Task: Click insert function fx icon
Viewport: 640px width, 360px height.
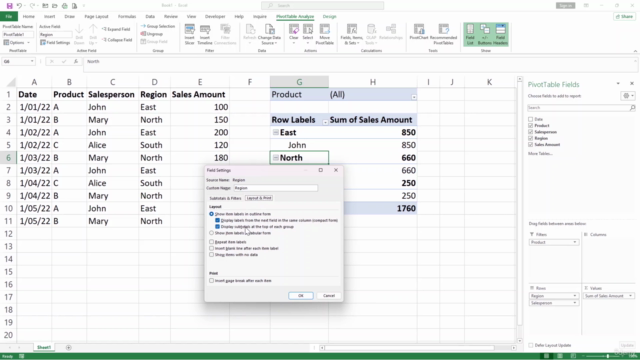Action: tap(76, 61)
